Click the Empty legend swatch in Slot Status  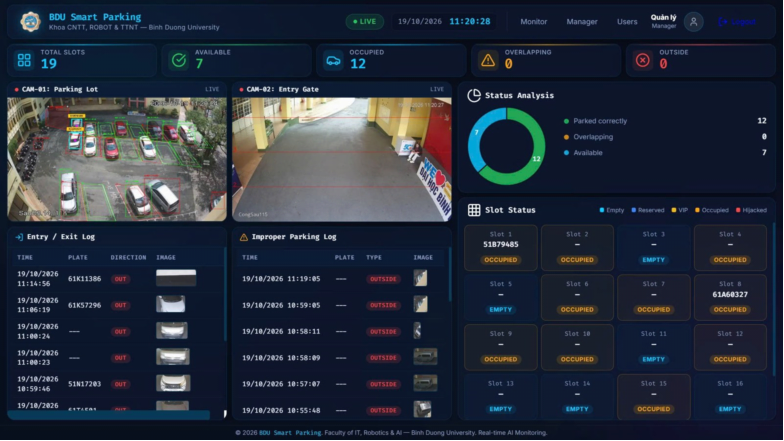602,210
